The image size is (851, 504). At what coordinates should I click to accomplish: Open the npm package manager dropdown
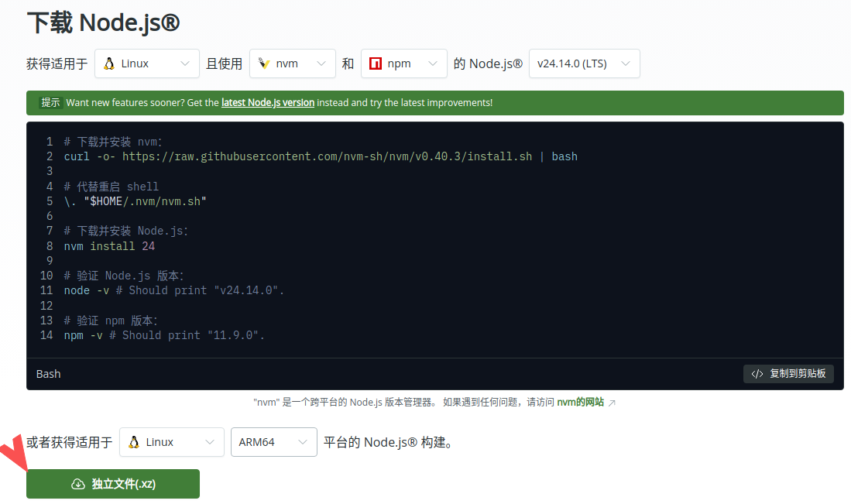click(403, 63)
